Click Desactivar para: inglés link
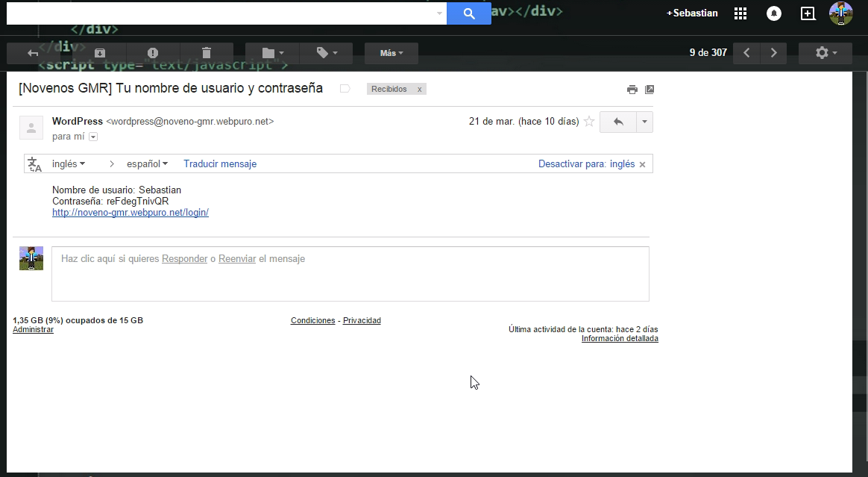 [586, 164]
